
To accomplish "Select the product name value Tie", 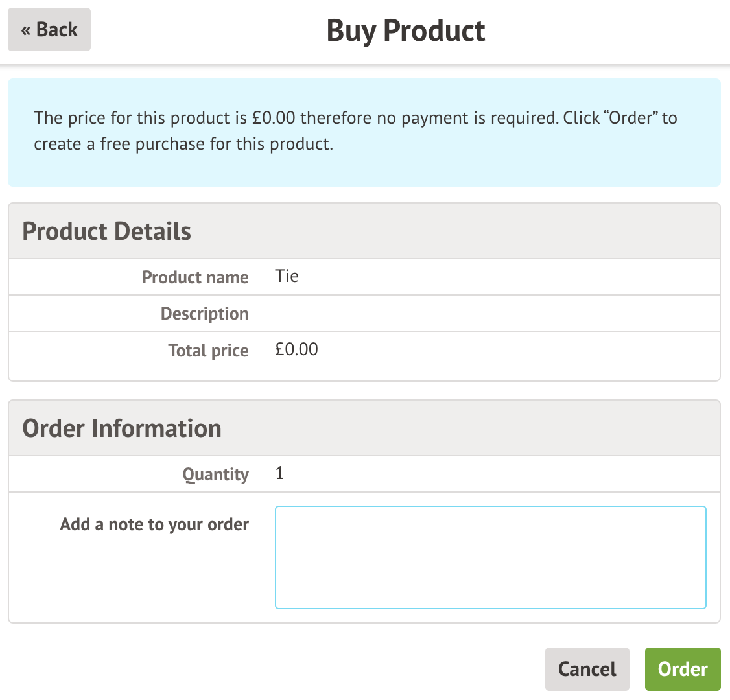I will pos(287,277).
